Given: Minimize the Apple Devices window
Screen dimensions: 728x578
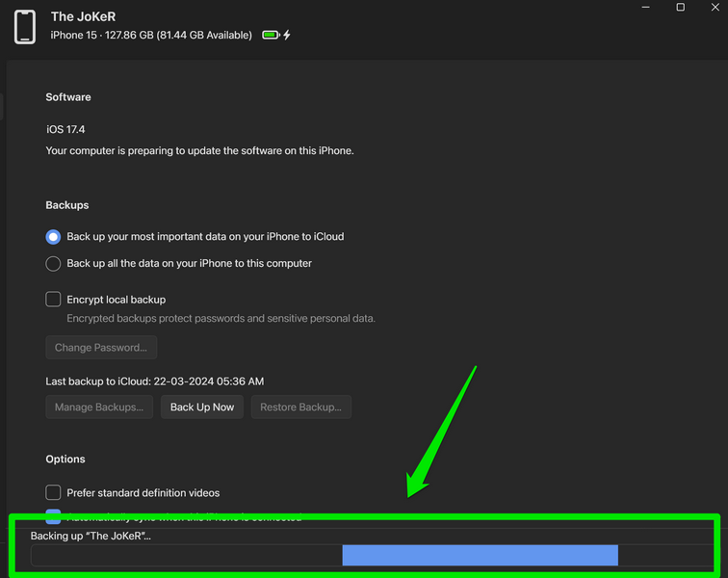Looking at the screenshot, I should click(x=644, y=8).
